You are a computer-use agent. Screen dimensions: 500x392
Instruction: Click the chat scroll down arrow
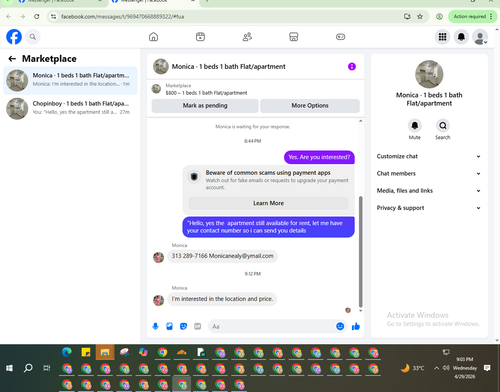tap(360, 310)
